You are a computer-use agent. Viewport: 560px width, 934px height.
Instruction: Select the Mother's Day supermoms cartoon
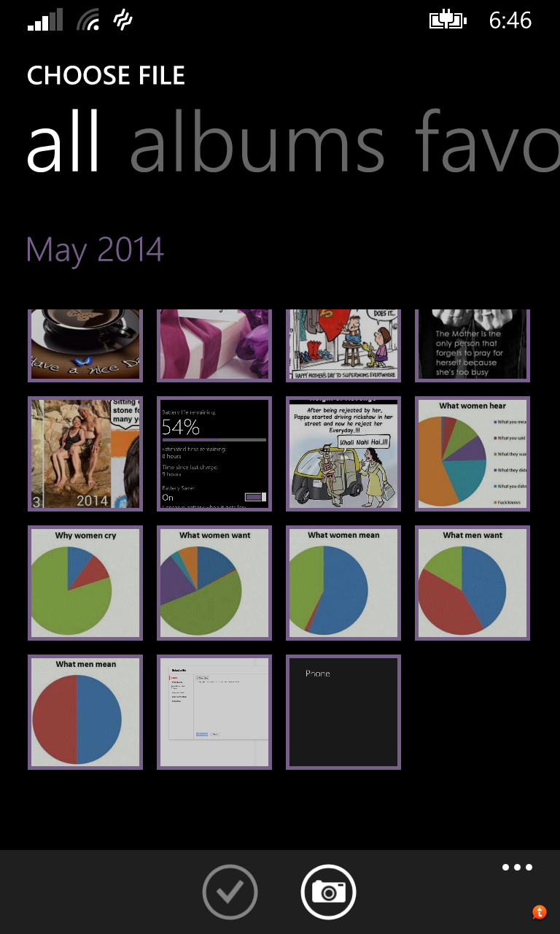[343, 345]
